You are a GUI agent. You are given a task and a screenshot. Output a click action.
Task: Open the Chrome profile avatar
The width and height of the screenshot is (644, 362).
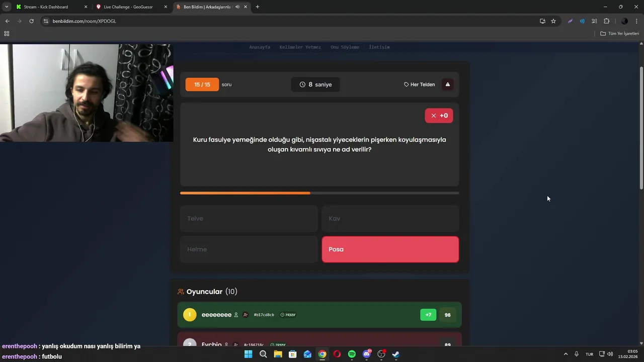624,21
